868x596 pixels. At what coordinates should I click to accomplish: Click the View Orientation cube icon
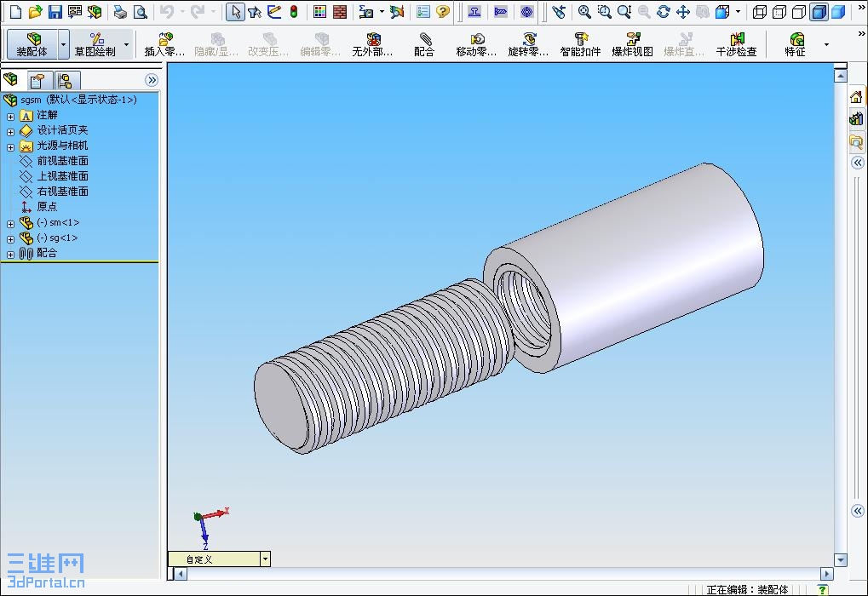point(722,12)
